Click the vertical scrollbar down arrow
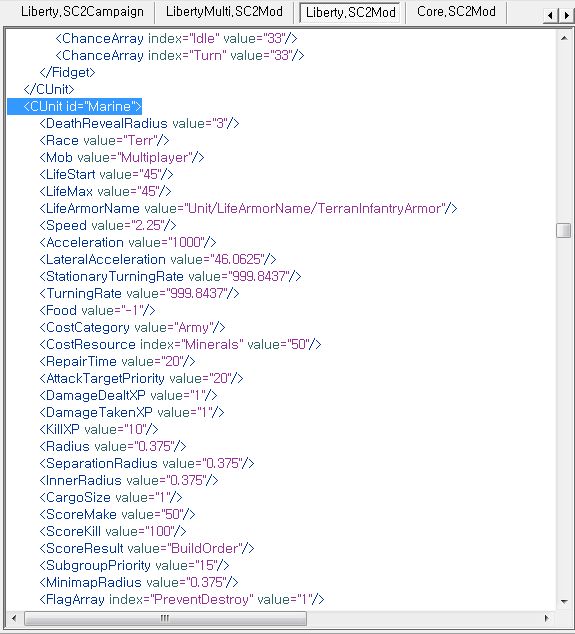This screenshot has height=634, width=575. 564,602
